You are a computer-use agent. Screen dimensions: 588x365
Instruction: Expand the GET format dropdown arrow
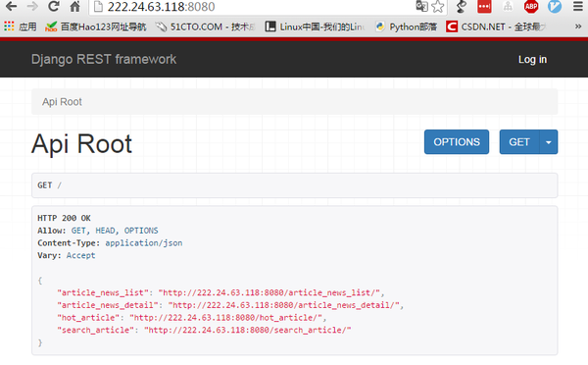click(549, 142)
